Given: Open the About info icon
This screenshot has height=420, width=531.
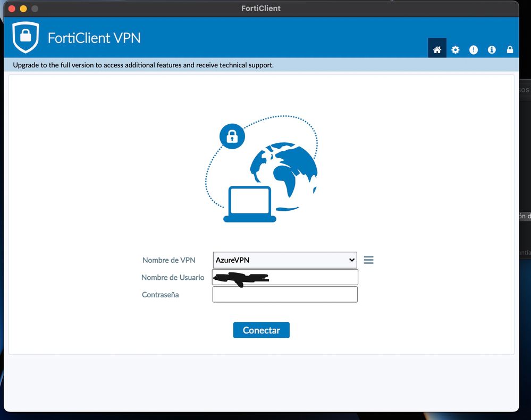Looking at the screenshot, I should click(492, 50).
